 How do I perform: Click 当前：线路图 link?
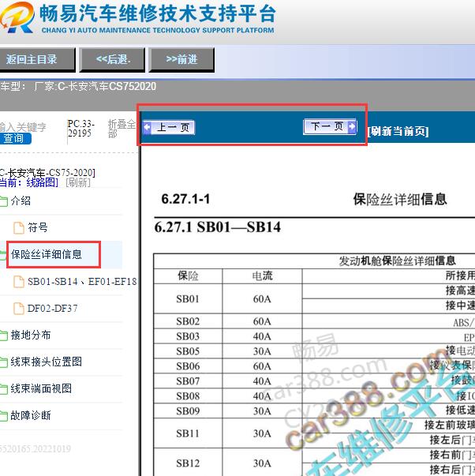pyautogui.click(x=29, y=182)
